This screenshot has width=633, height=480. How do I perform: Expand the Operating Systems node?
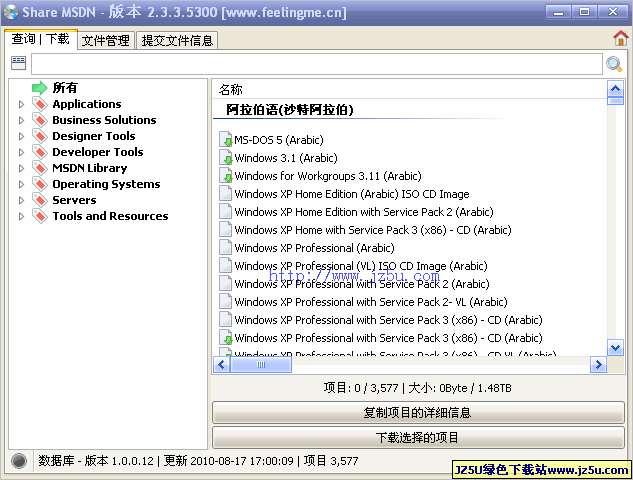click(x=21, y=184)
